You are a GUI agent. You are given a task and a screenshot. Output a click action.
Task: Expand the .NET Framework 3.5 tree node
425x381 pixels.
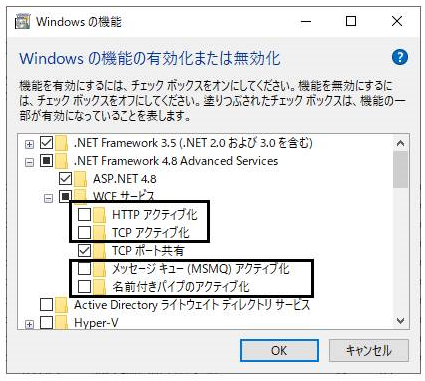click(x=30, y=144)
